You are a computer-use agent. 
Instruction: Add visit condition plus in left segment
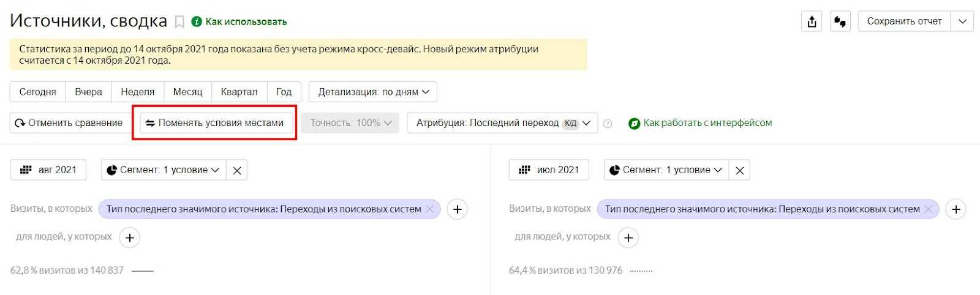coord(457,209)
